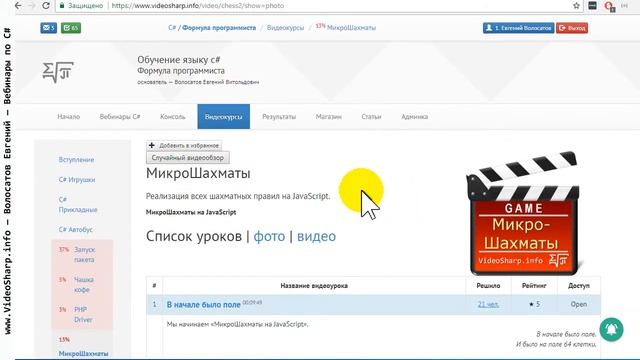Open the Вебинары C# tab
This screenshot has width=640, height=360.
pyautogui.click(x=120, y=117)
